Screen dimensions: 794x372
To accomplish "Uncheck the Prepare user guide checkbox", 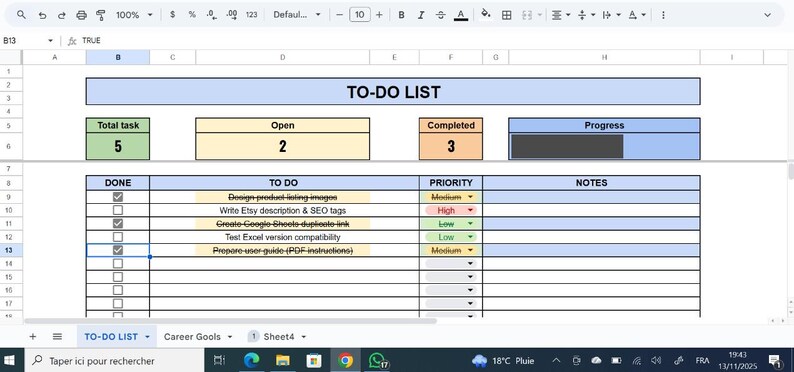I will [117, 250].
